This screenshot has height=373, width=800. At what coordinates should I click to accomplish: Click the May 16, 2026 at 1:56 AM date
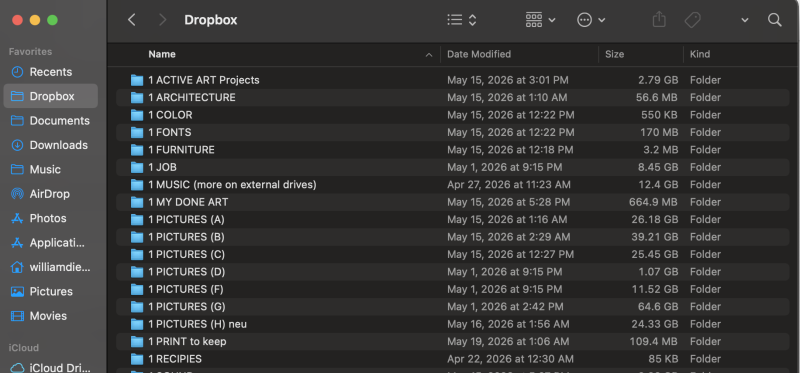(508, 324)
